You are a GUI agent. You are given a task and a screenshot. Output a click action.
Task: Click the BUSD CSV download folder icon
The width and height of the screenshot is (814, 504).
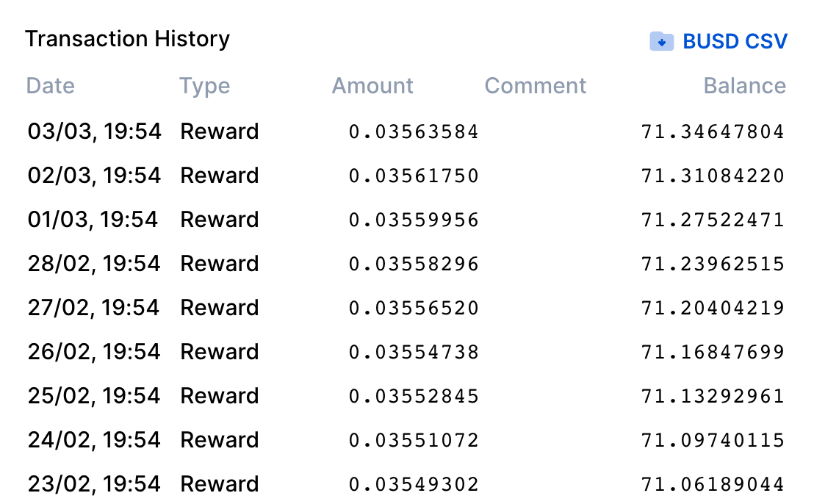tap(661, 42)
